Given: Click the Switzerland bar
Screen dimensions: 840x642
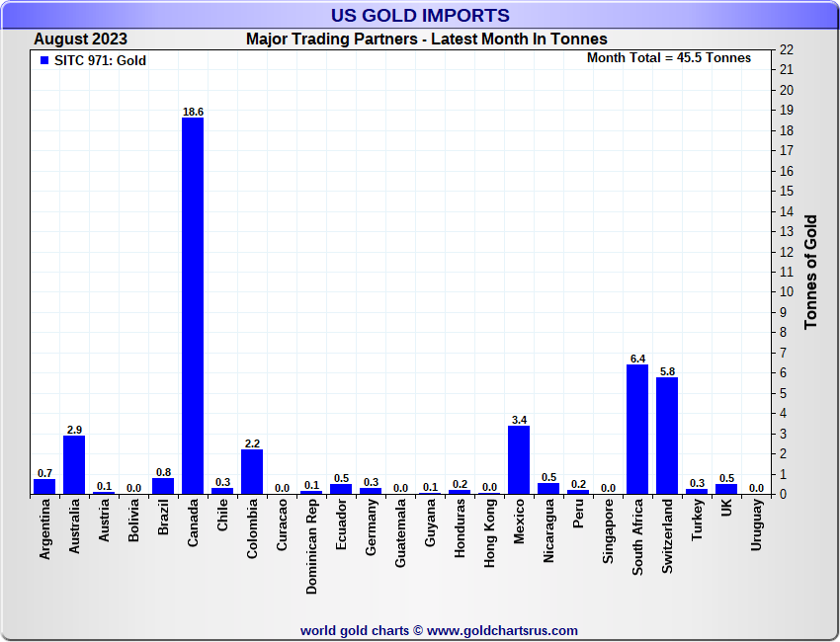Looking at the screenshot, I should coord(667,436).
